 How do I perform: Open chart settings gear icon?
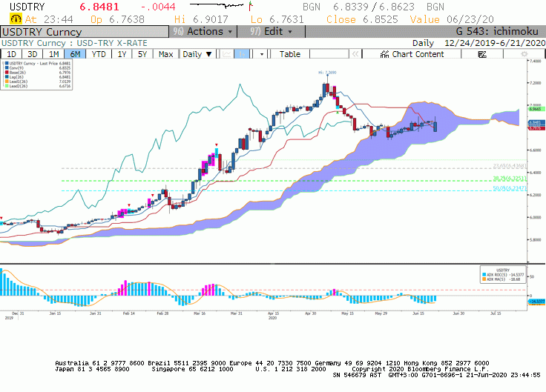coord(524,54)
